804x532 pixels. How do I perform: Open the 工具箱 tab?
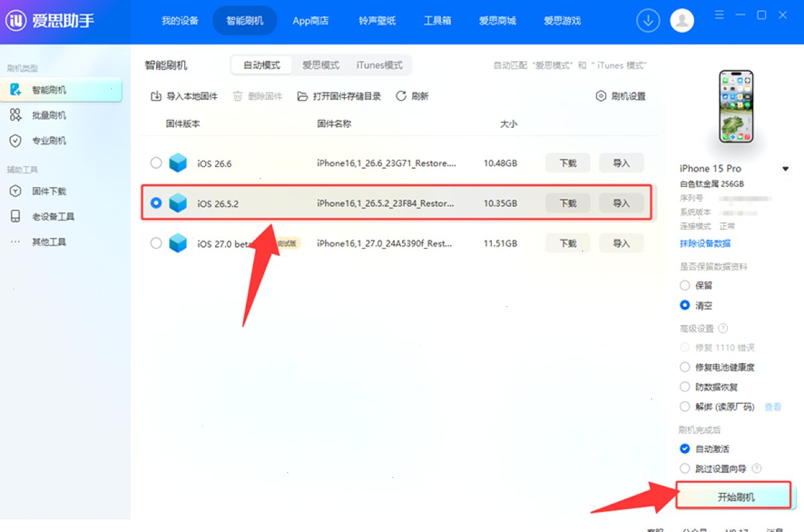(x=437, y=21)
